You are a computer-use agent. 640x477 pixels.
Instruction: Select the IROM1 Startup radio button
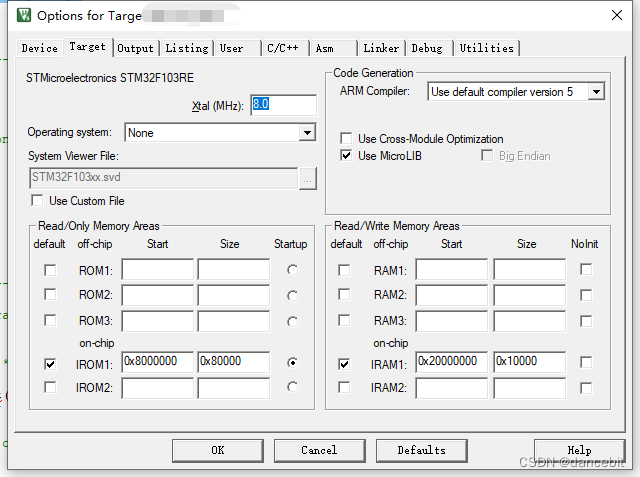click(x=292, y=362)
